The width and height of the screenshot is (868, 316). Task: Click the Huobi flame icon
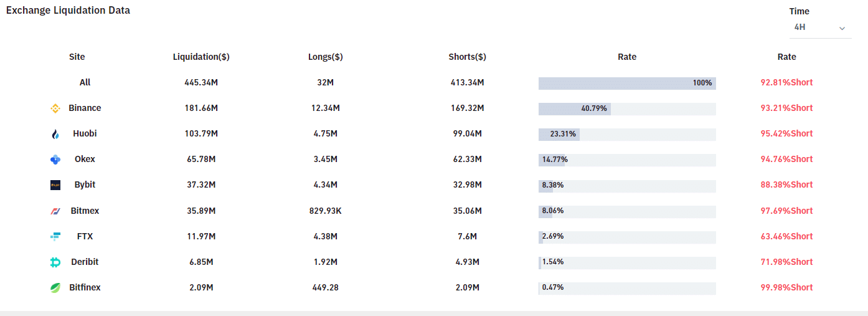(x=55, y=134)
